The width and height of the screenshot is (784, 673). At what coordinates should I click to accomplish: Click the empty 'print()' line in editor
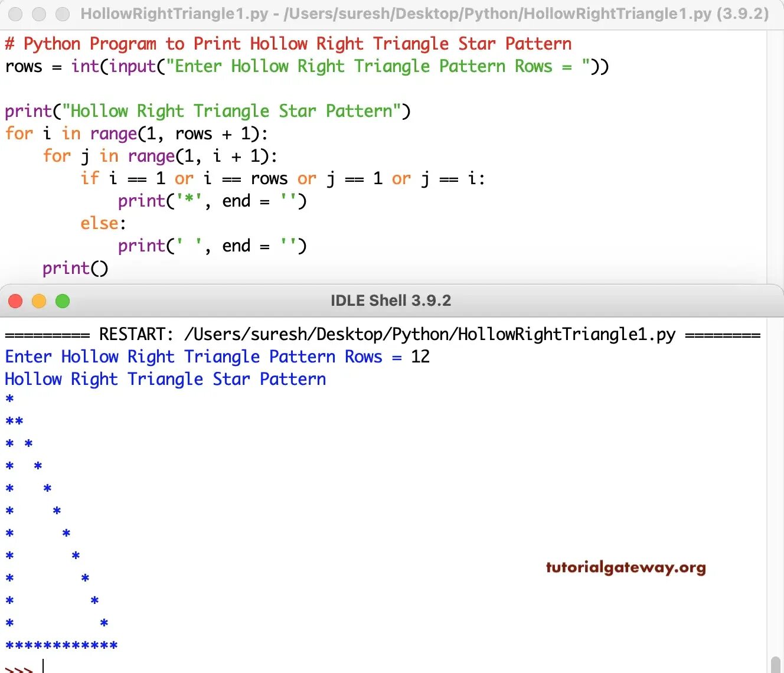tap(76, 268)
